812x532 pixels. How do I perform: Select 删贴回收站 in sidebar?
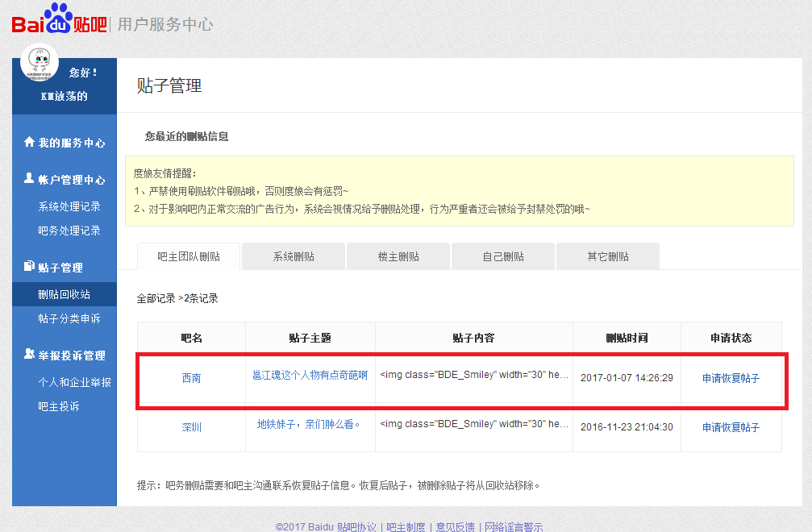pos(65,294)
